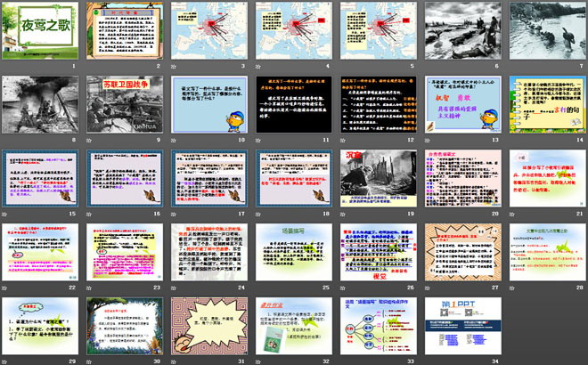Select slide 24 dense red-black text slide
The height and width of the screenshot is (365, 588).
point(209,252)
